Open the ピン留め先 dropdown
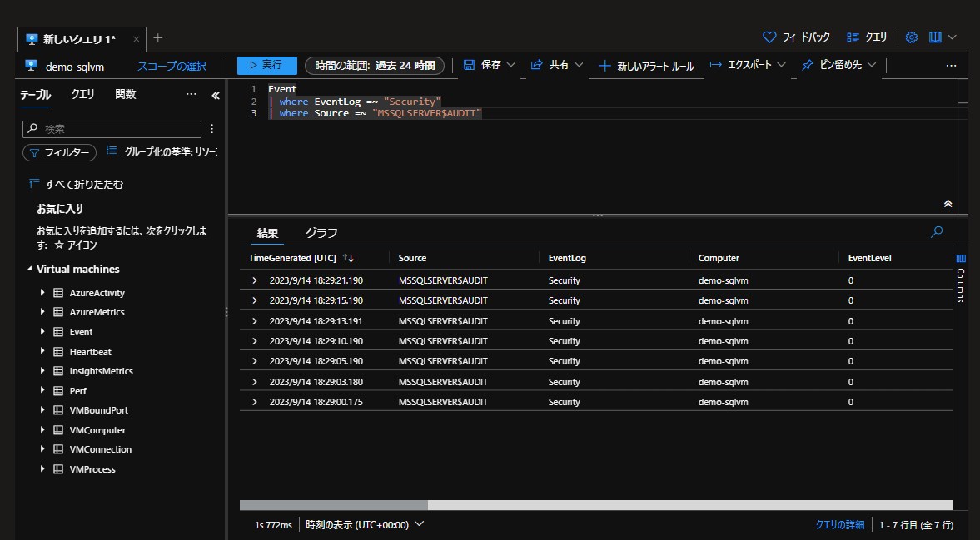Screen dimensions: 980x540 click(838, 65)
